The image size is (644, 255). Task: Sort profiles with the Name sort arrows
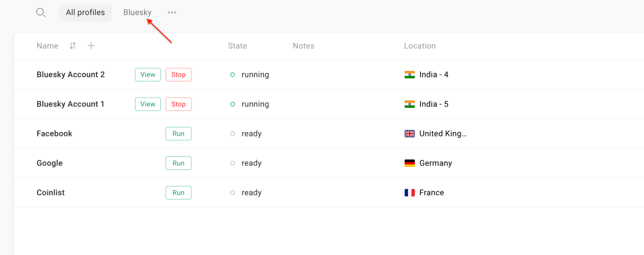[73, 46]
